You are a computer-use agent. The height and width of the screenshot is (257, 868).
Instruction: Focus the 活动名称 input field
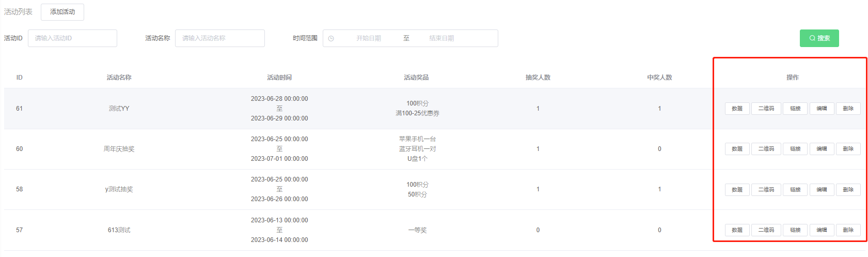point(219,38)
